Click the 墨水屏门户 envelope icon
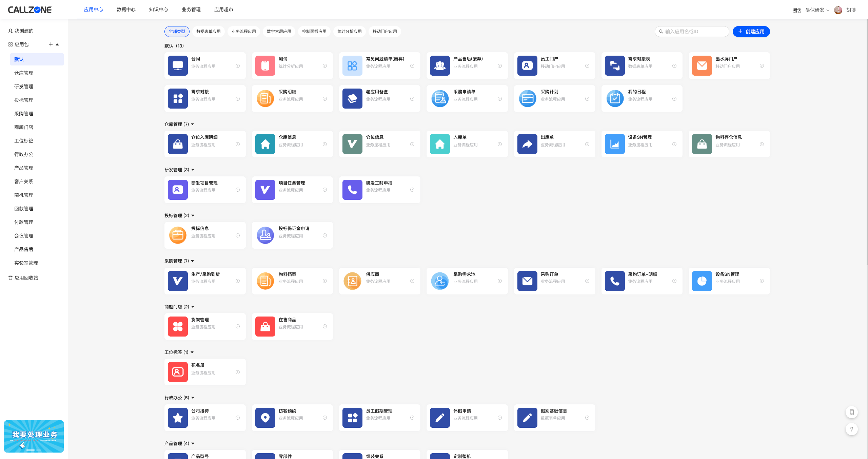 (702, 65)
